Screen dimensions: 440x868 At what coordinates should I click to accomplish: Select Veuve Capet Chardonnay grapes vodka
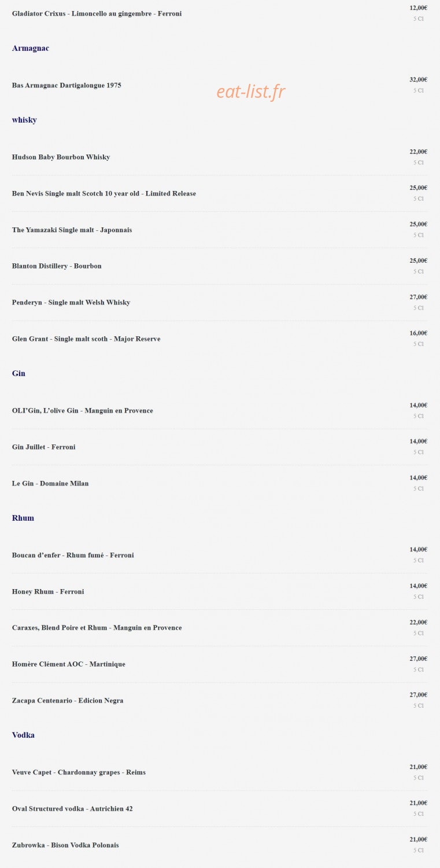79,772
